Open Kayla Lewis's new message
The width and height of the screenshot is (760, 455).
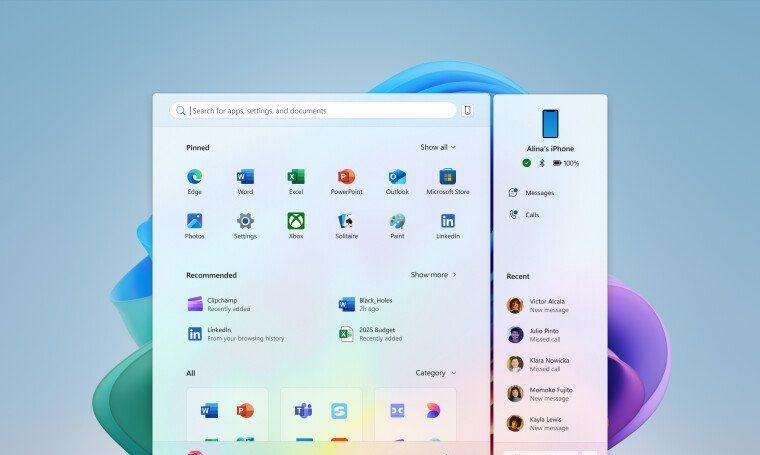click(538, 424)
